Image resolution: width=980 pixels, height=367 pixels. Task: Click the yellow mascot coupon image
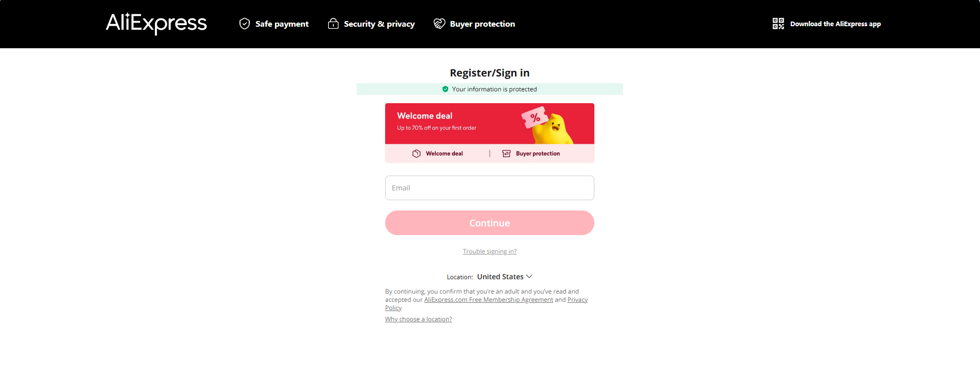[548, 125]
